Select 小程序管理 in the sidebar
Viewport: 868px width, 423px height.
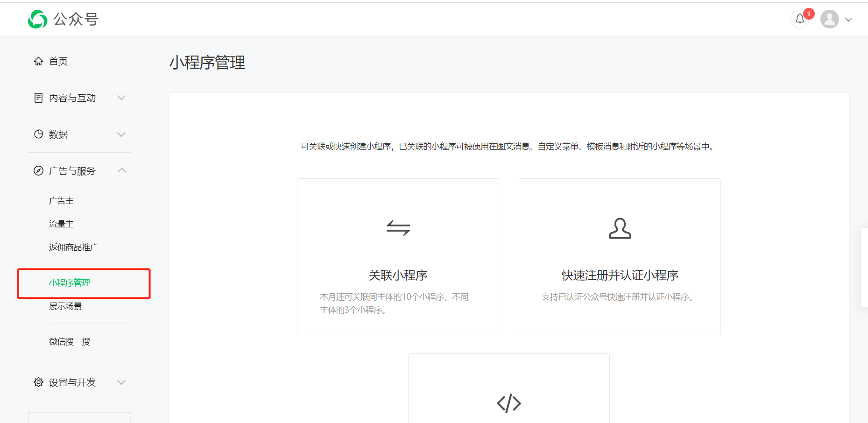(70, 283)
